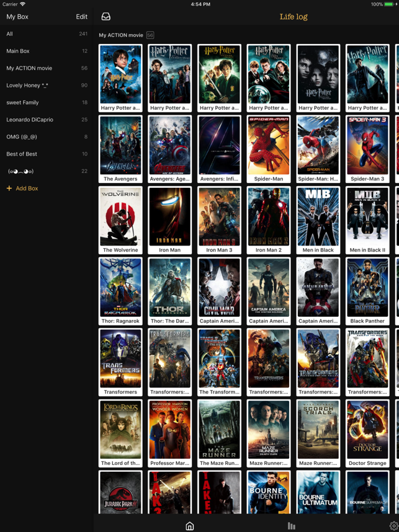Screen dimensions: 399x532
Task: Open the statistics bar chart tab
Action: (291, 526)
